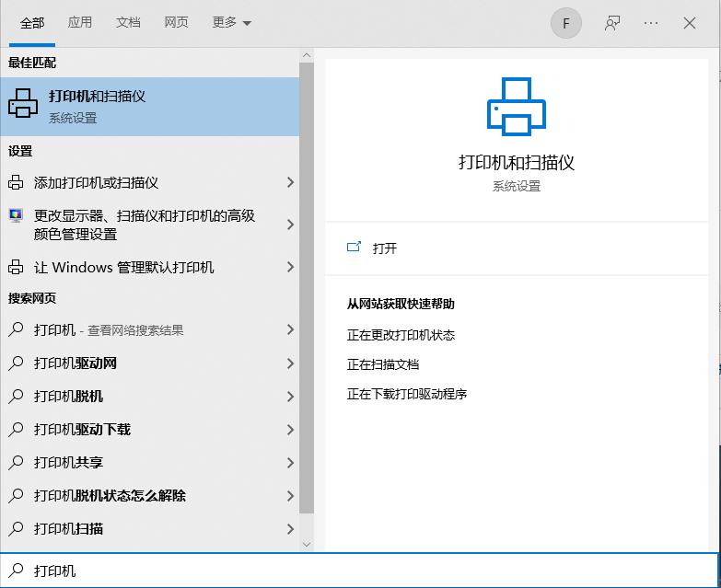Open help link 正在扫描文档

[x=382, y=364]
